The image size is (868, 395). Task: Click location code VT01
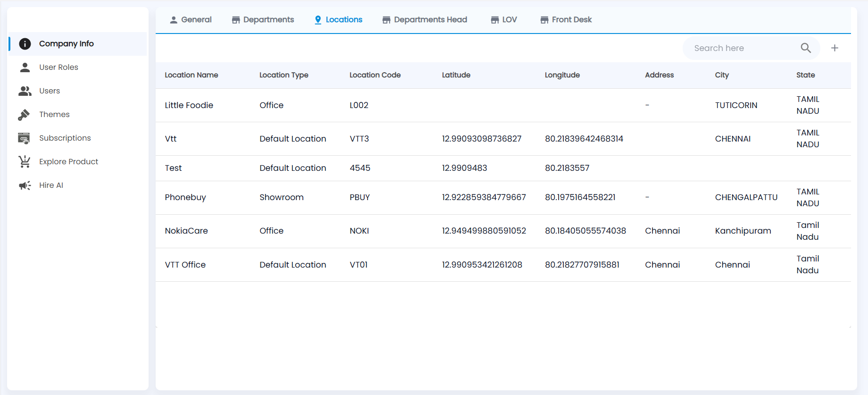tap(359, 265)
